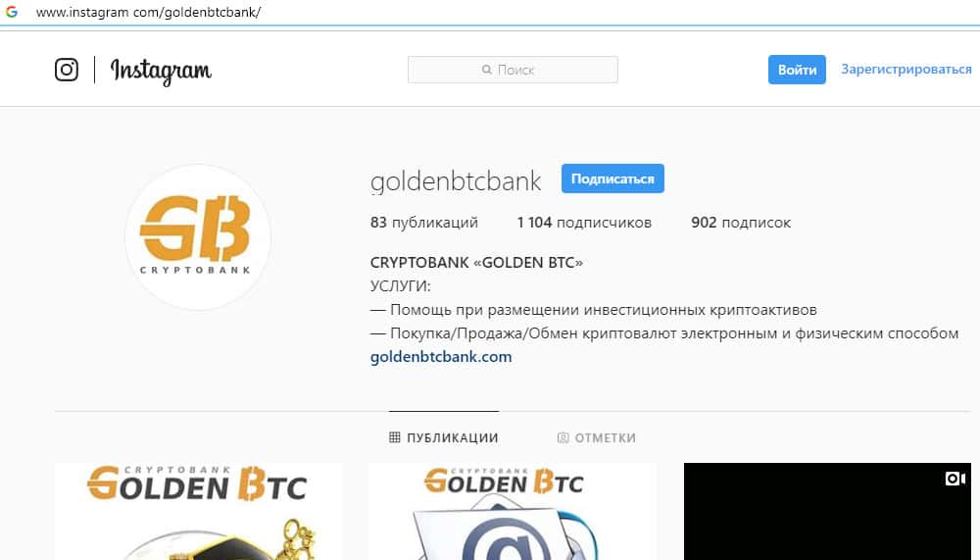This screenshot has height=560, width=980.
Task: Focus the Поиск search field
Action: click(513, 70)
